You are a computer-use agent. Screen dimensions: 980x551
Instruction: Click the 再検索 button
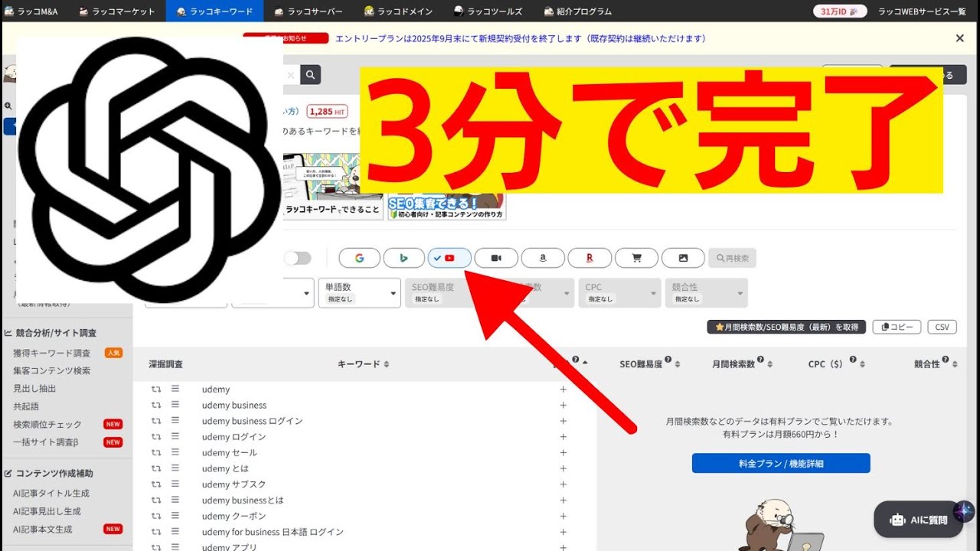(732, 259)
